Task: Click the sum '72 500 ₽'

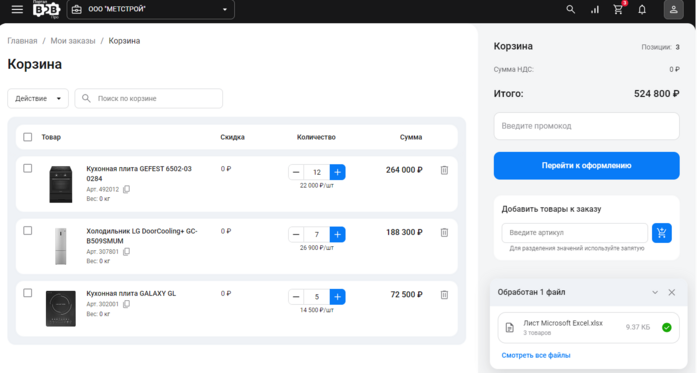Action: point(406,295)
